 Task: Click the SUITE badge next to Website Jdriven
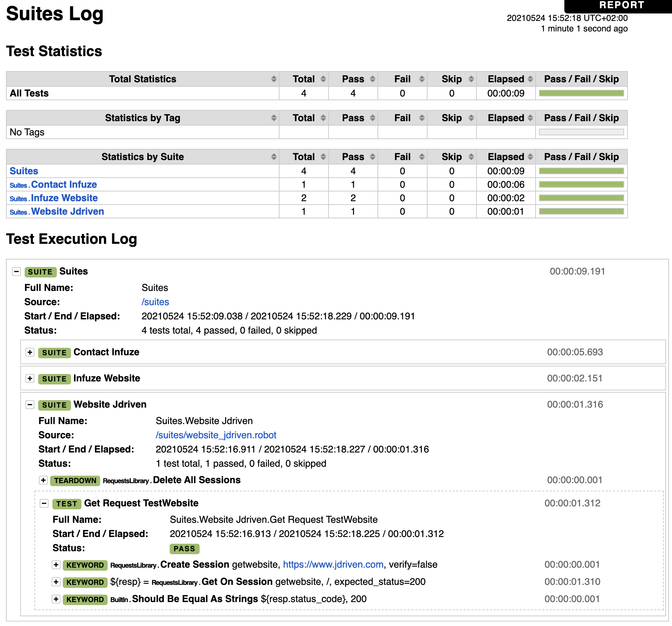click(x=54, y=405)
